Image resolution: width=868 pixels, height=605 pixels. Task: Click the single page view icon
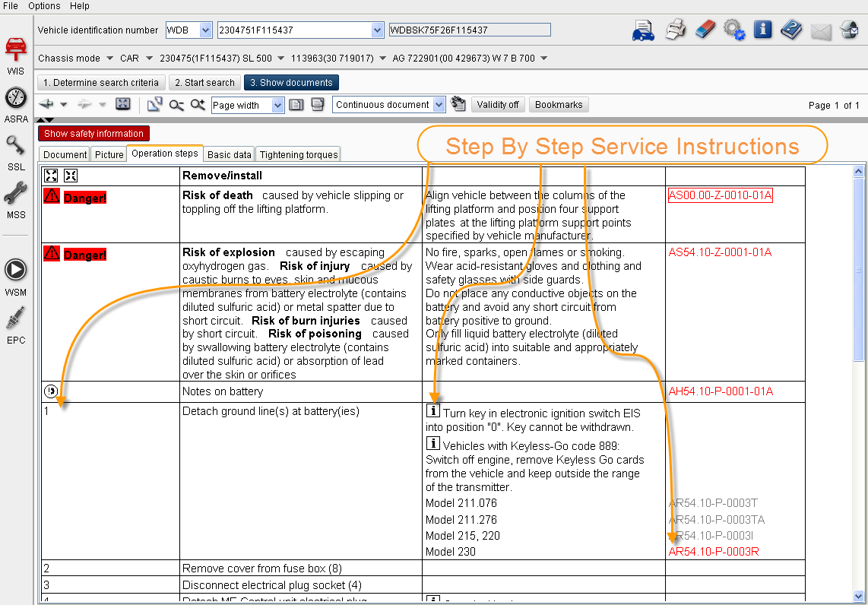click(296, 105)
